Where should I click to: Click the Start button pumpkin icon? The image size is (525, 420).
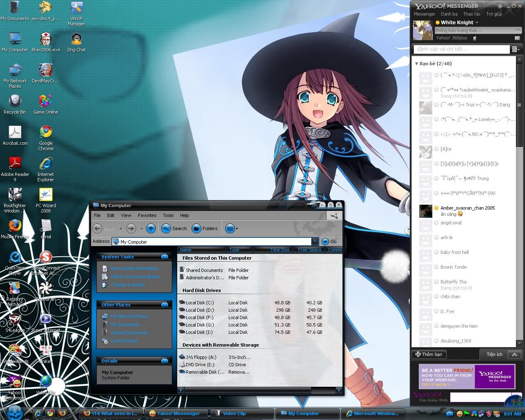click(x=15, y=413)
